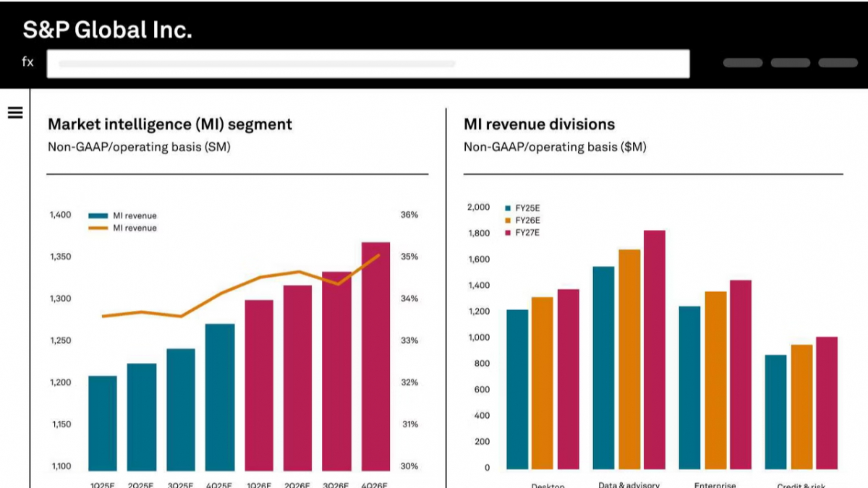Screen dimensions: 868x488
Task: Click the 36% margin axis label
Action: pyautogui.click(x=409, y=215)
